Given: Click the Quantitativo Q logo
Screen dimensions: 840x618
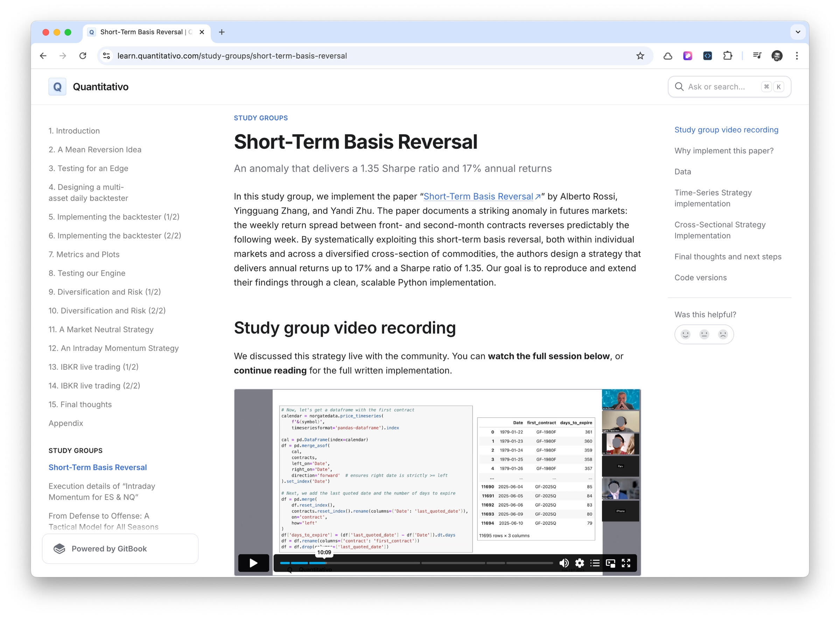Looking at the screenshot, I should pos(57,87).
